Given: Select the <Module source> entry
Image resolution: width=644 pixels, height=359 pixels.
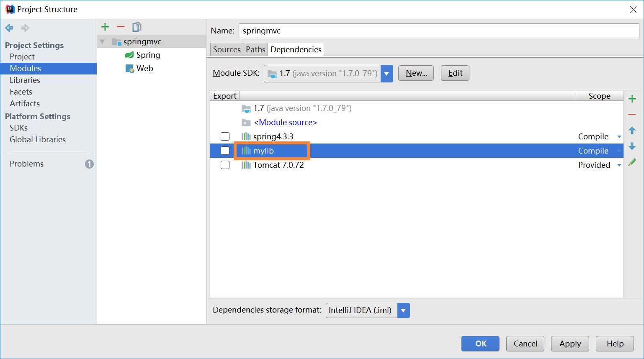Looking at the screenshot, I should 285,122.
